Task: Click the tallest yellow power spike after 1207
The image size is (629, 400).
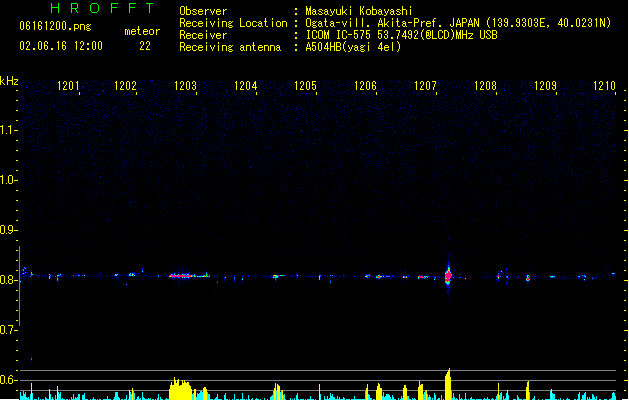Action: (448, 384)
